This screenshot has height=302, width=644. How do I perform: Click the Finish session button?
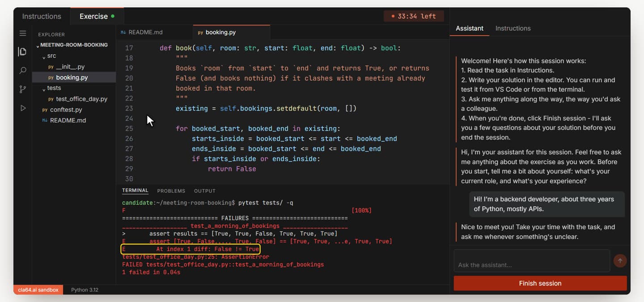click(x=540, y=283)
